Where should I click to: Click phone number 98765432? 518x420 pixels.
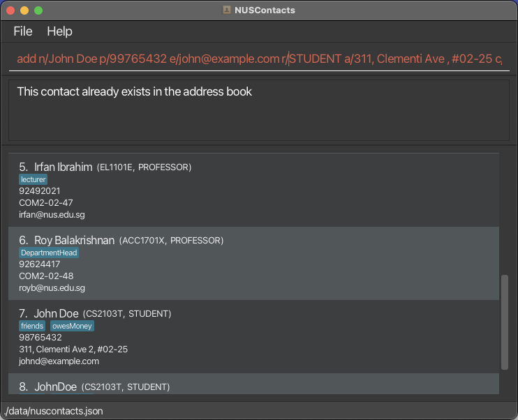(40, 338)
